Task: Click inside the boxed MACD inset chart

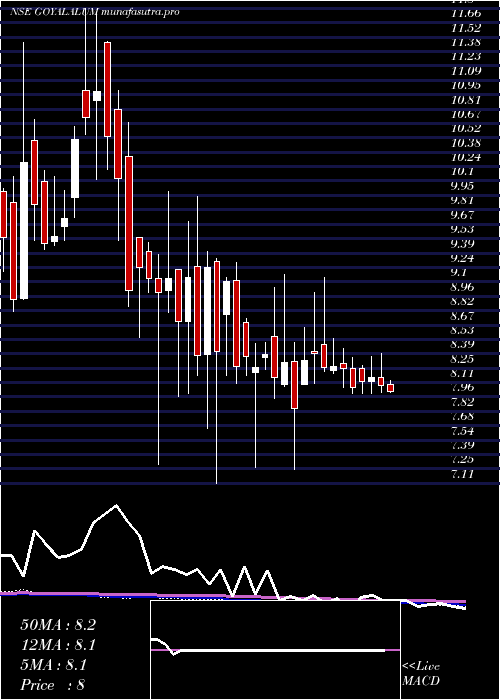Action: pyautogui.click(x=275, y=650)
